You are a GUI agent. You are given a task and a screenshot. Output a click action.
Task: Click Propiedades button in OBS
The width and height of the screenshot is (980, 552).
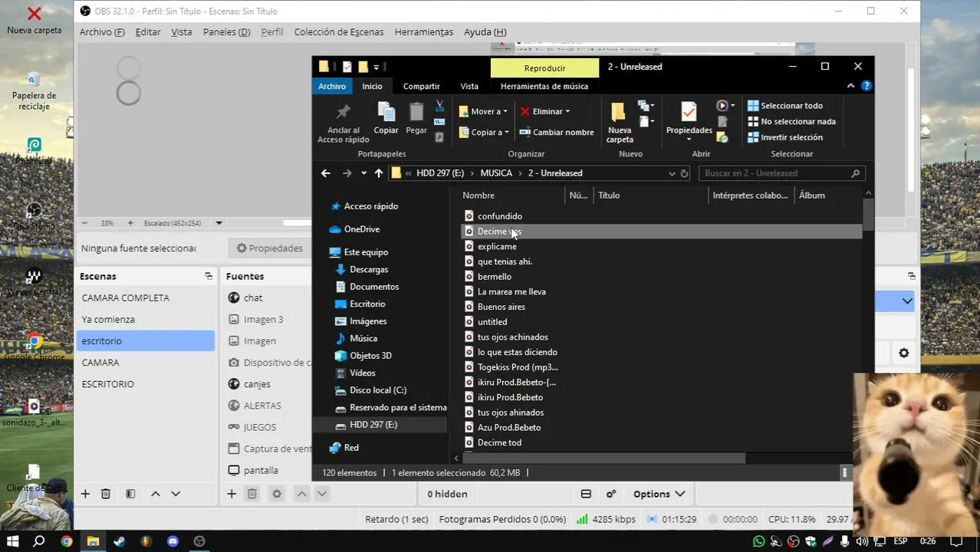[x=269, y=248]
